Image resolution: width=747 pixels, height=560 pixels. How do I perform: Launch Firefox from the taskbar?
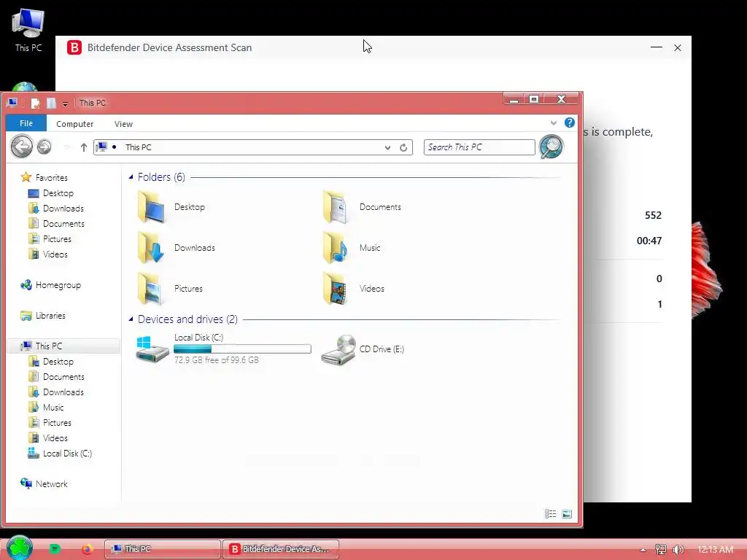coord(87,549)
